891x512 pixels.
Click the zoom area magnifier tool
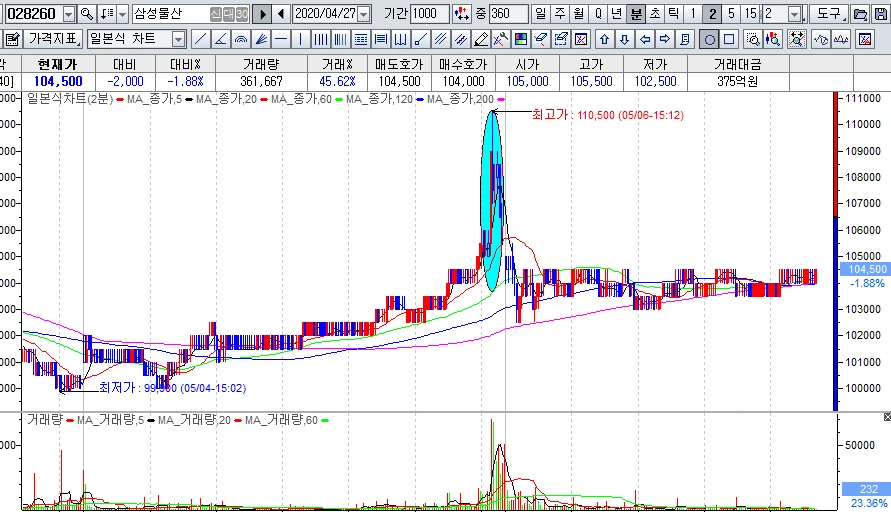click(x=753, y=39)
